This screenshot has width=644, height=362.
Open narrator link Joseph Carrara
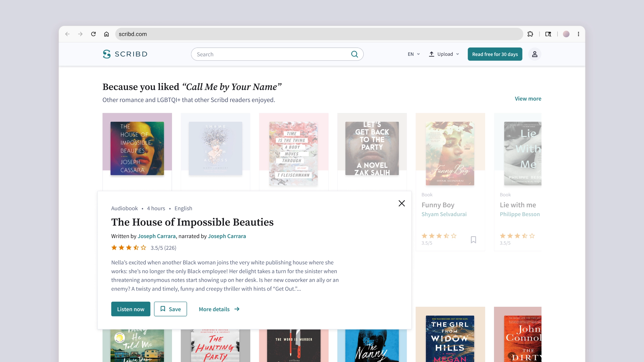coord(227,236)
